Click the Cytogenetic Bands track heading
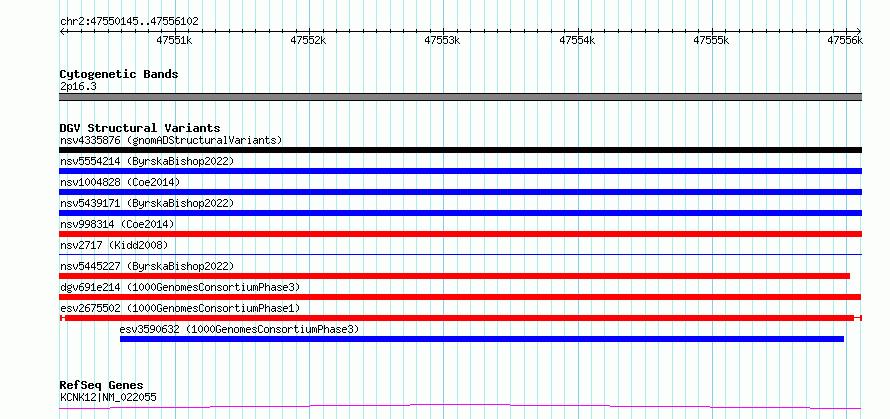The width and height of the screenshot is (890, 419). click(x=119, y=74)
